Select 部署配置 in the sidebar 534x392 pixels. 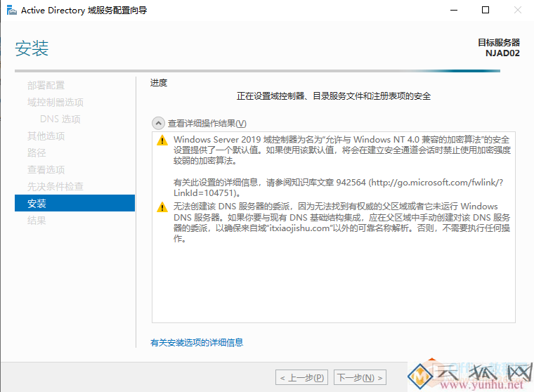(x=46, y=85)
